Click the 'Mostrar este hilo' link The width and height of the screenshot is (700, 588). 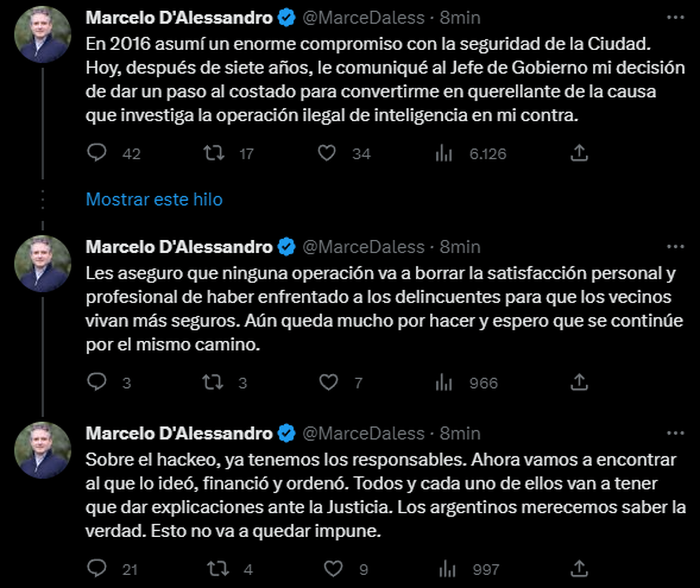[x=154, y=199]
